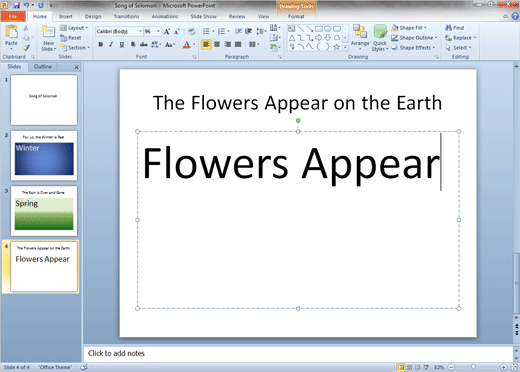Click the Format Painter brush icon
The width and height of the screenshot is (520, 372).
tap(26, 48)
